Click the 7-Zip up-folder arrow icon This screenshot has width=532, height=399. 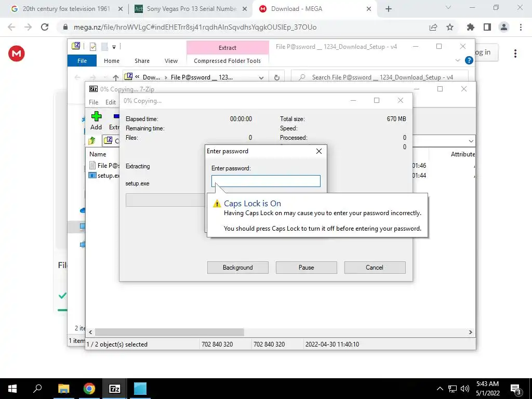92,140
